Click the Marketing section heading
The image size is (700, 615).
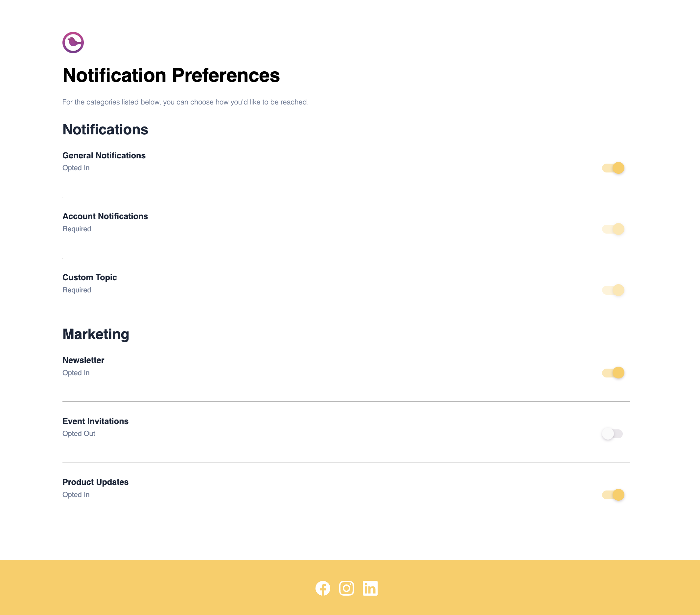click(x=96, y=334)
